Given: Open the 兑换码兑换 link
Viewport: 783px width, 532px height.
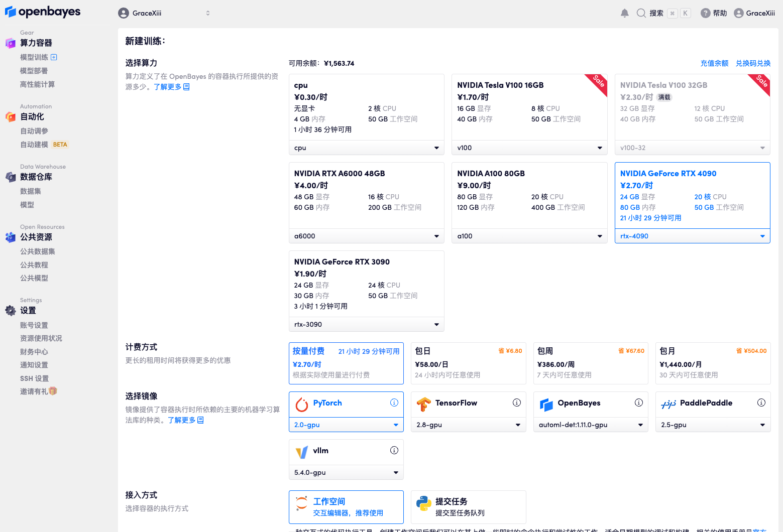Looking at the screenshot, I should [x=753, y=63].
